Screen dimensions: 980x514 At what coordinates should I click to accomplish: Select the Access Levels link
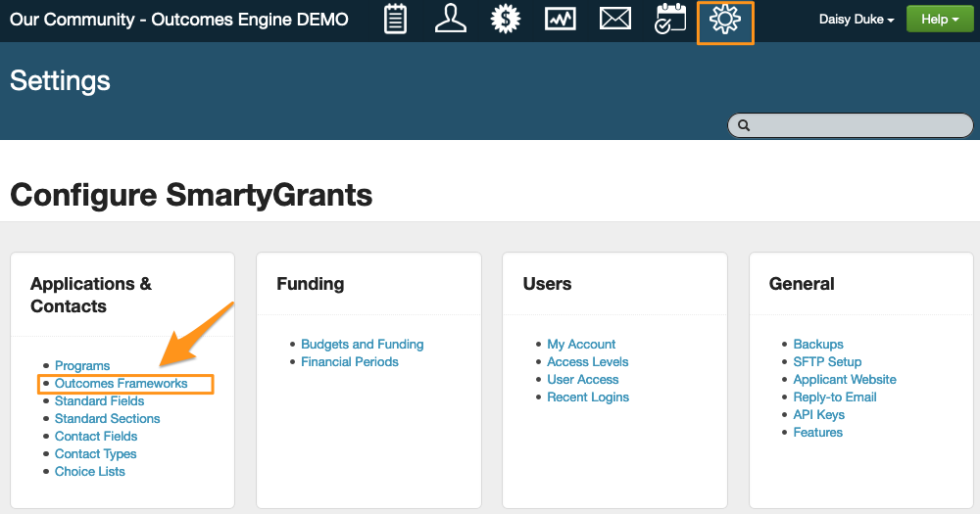[588, 362]
